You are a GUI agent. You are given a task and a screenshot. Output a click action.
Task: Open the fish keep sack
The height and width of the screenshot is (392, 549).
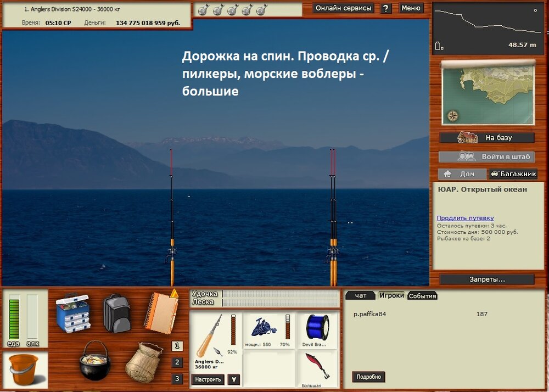point(144,362)
